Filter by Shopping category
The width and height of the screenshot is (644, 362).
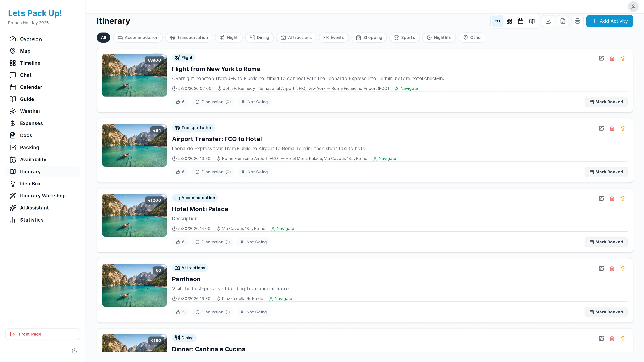[x=369, y=38]
